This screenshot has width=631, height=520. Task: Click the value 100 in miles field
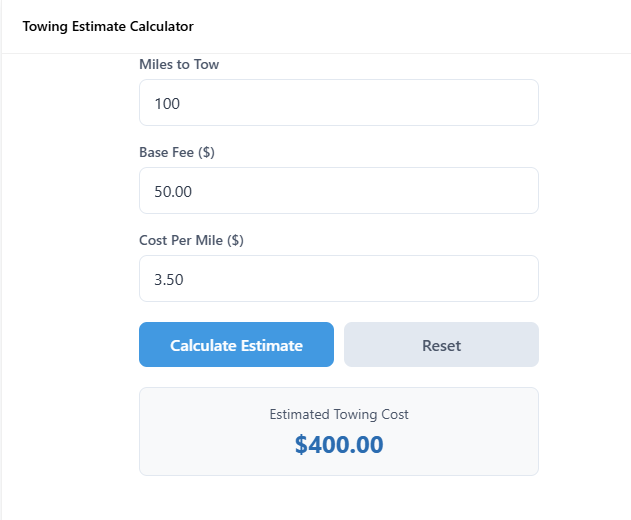(x=167, y=103)
